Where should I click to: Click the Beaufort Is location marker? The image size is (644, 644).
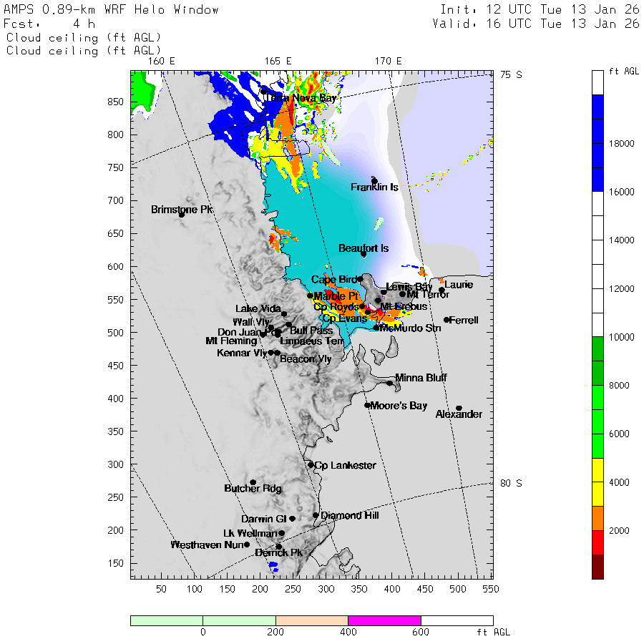[364, 254]
